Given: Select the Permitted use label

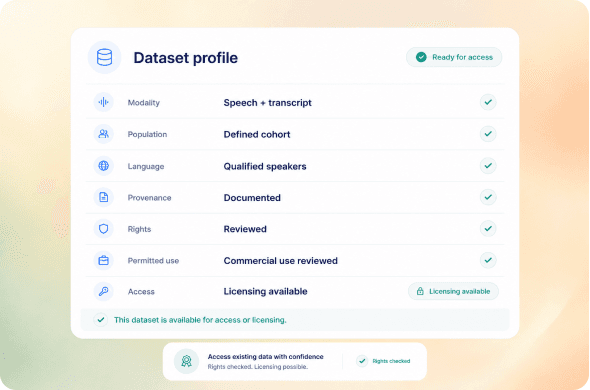Looking at the screenshot, I should coord(153,261).
